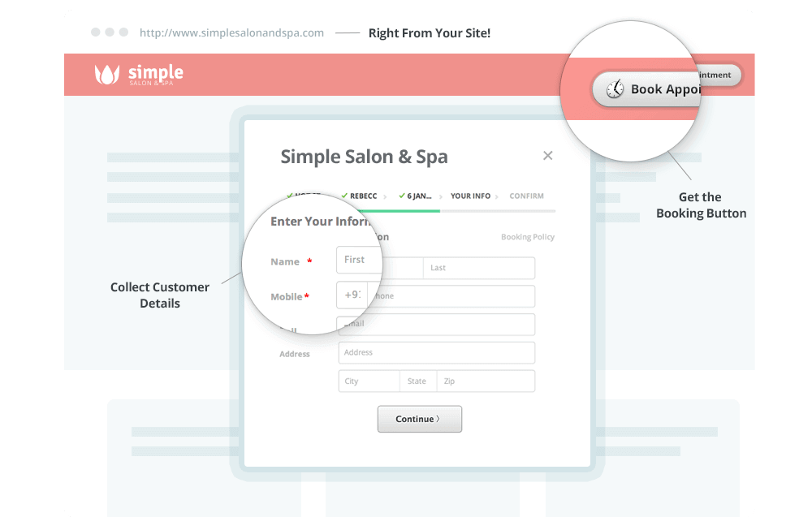Close the Simple Salon & Spa dialog

548,155
